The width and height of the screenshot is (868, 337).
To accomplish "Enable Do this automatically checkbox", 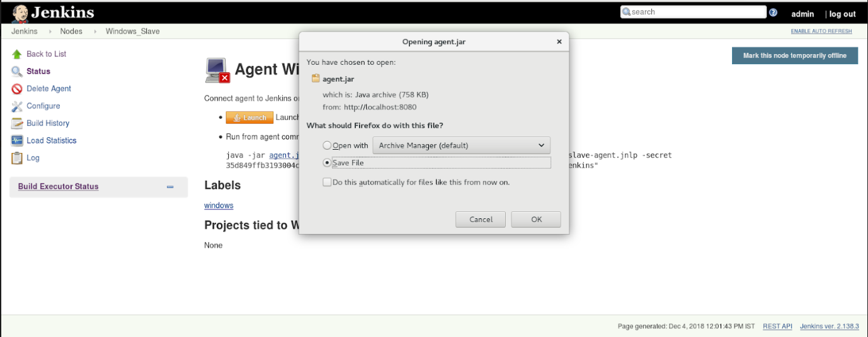I will (327, 182).
